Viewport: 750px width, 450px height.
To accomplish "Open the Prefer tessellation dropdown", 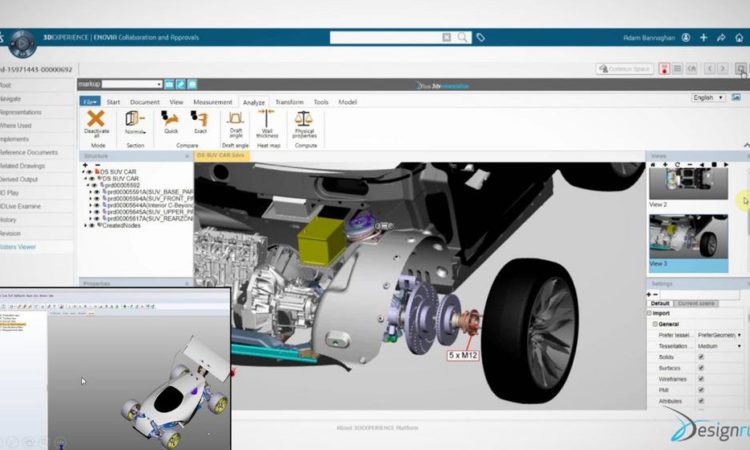I will [x=719, y=335].
